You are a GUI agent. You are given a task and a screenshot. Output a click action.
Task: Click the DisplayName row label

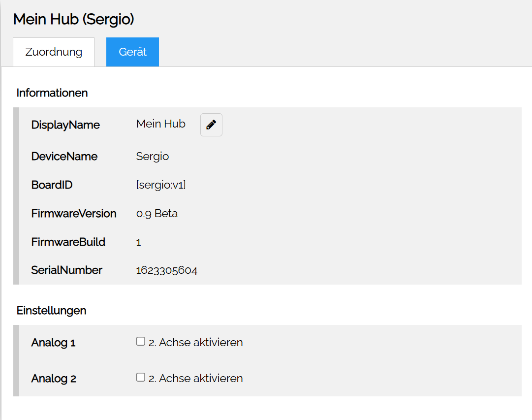click(x=65, y=125)
